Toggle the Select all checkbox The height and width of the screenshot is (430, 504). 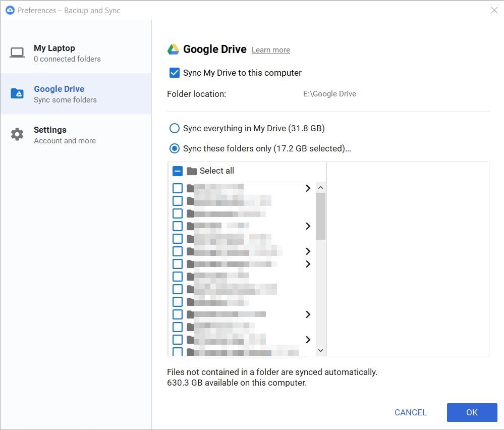click(178, 171)
